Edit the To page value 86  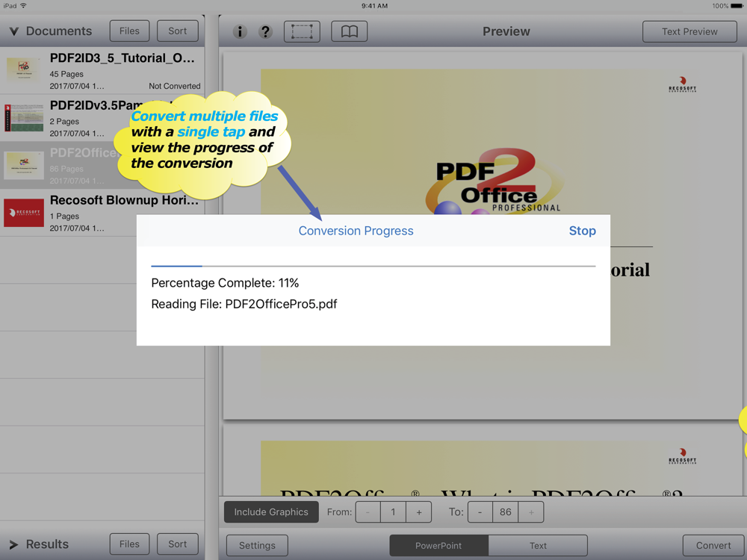point(506,512)
